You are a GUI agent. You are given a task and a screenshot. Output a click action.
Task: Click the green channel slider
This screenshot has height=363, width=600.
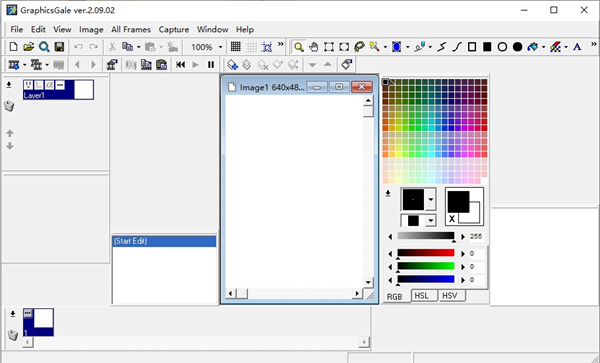(426, 266)
